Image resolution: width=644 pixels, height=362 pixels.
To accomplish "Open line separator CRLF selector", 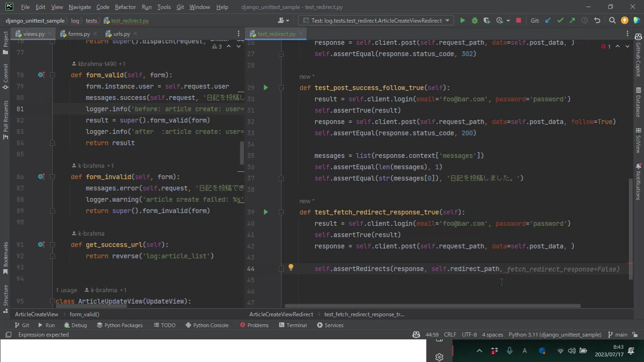I will tap(450, 335).
